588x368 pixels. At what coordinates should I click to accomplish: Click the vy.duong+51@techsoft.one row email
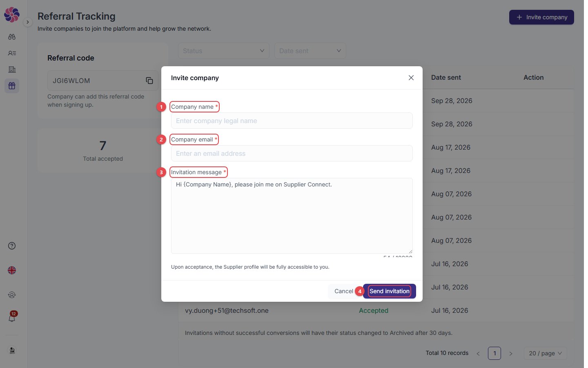pos(227,310)
